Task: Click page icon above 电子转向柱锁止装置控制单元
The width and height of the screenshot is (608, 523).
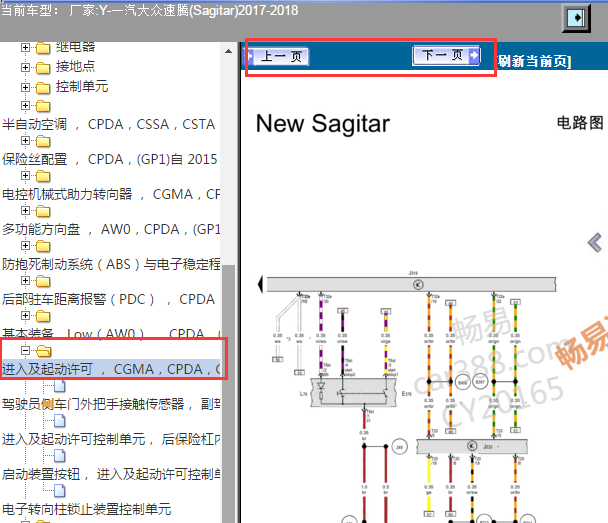Action: 59,491
